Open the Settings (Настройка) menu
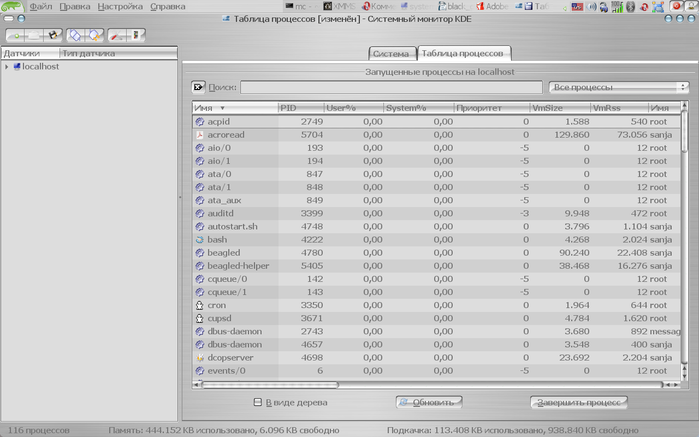The width and height of the screenshot is (699, 437). pos(120,7)
